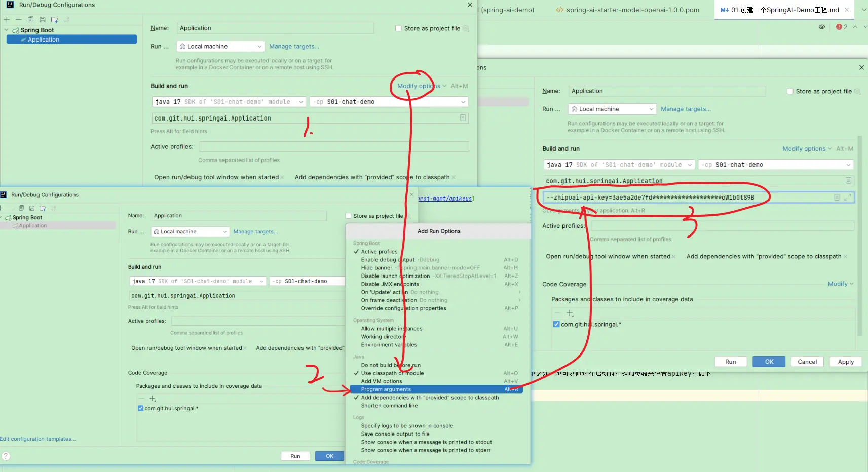
Task: Click the list icon inside the zhipuai-api-key arguments field
Action: 837,198
